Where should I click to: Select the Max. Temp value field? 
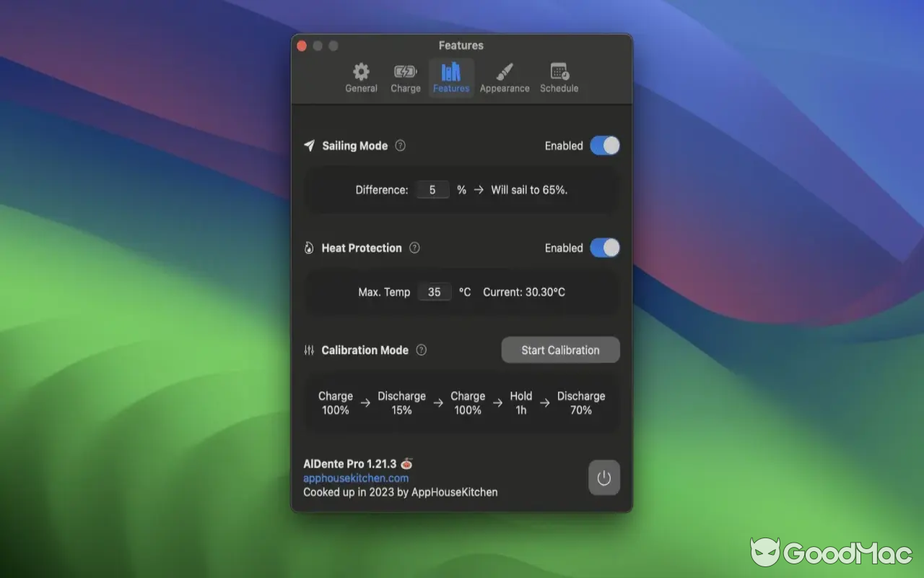[x=435, y=292]
